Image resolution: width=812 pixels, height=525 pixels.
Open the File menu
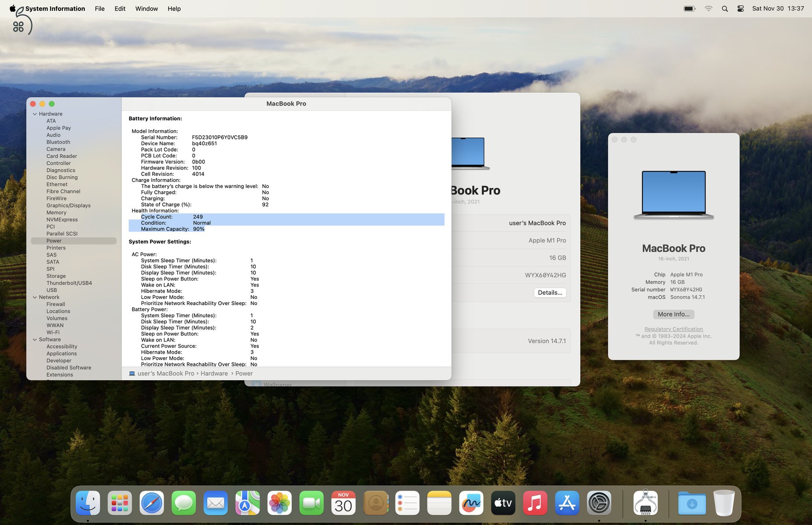click(100, 9)
